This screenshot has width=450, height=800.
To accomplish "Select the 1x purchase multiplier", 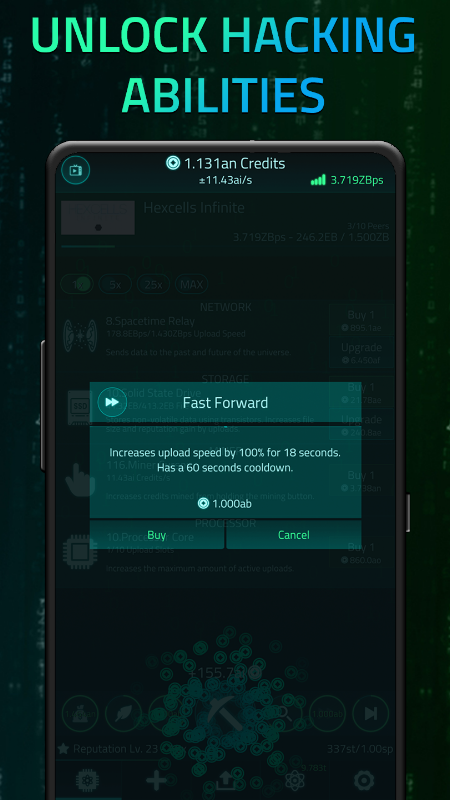I will 77,284.
